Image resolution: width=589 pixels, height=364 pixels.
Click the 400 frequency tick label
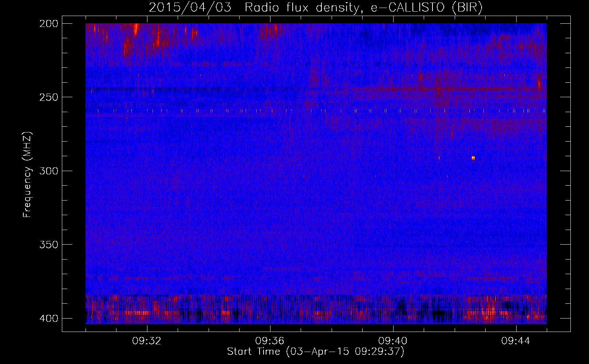(48, 318)
